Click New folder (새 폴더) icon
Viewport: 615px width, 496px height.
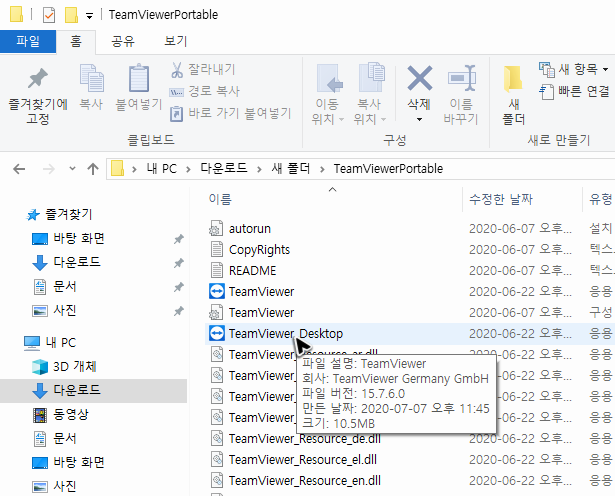click(513, 78)
